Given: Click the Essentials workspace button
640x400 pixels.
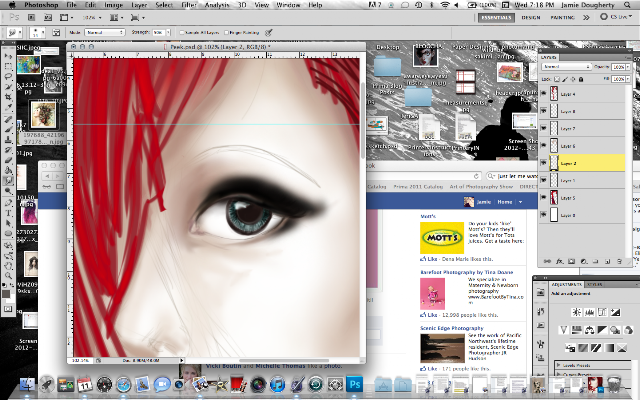Looking at the screenshot, I should point(496,18).
